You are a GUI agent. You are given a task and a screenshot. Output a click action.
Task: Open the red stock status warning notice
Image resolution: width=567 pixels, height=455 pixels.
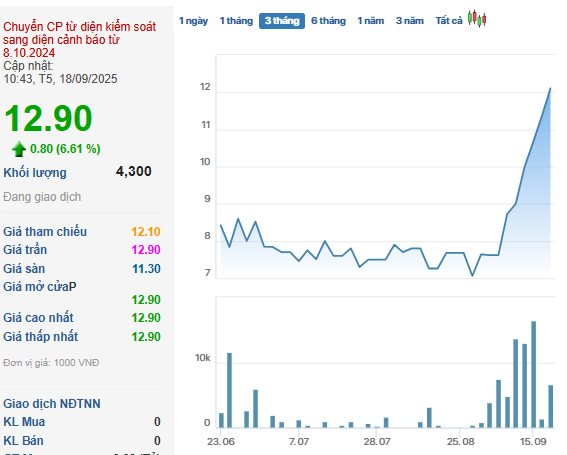[80, 40]
